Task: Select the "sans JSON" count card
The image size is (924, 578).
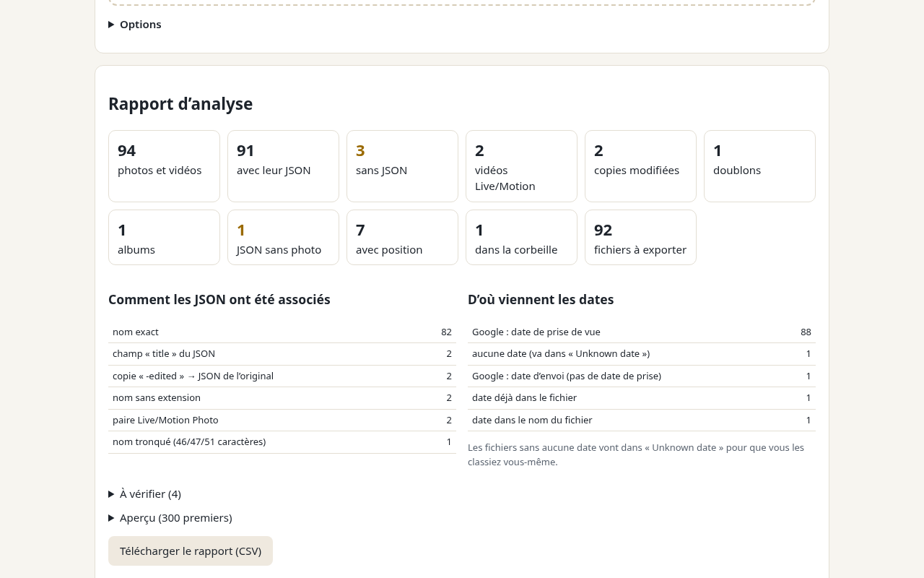Action: click(x=402, y=166)
